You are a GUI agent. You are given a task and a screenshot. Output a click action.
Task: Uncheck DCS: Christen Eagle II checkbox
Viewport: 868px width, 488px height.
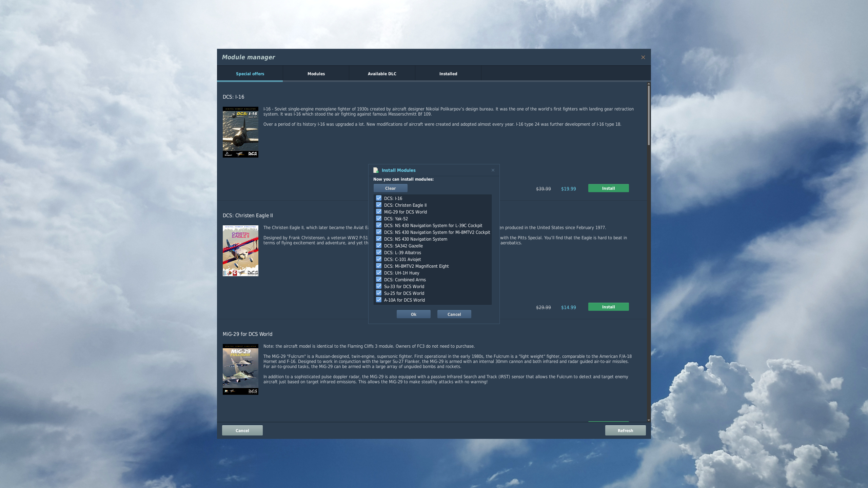(379, 205)
